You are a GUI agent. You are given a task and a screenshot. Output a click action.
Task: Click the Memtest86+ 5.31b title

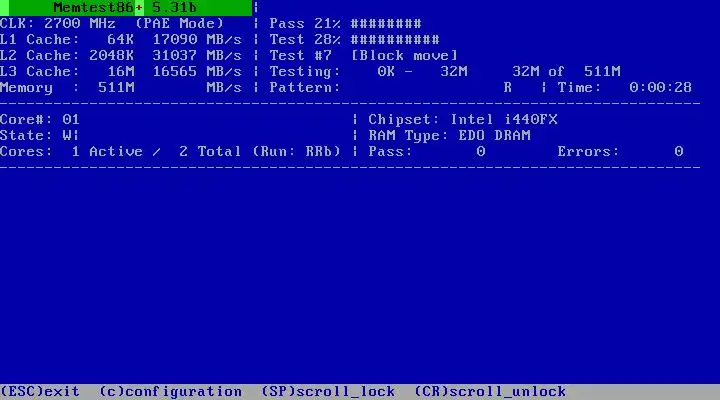125,7
